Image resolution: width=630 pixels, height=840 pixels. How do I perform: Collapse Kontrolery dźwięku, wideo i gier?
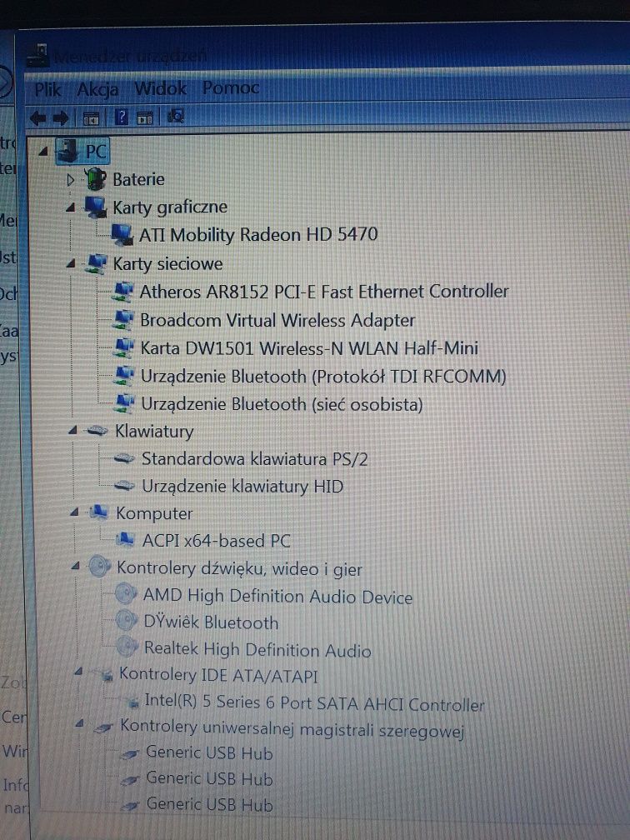(x=76, y=565)
